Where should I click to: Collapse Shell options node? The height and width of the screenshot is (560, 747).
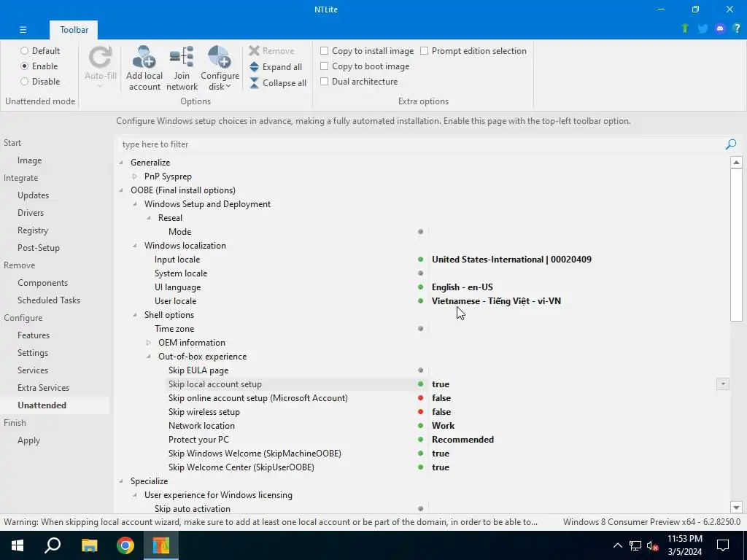(135, 315)
